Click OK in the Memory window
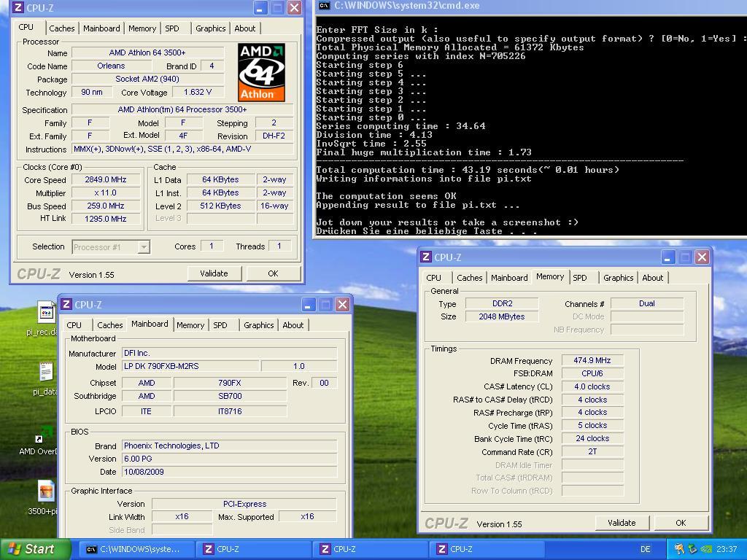This screenshot has height=560, width=747. (x=681, y=522)
